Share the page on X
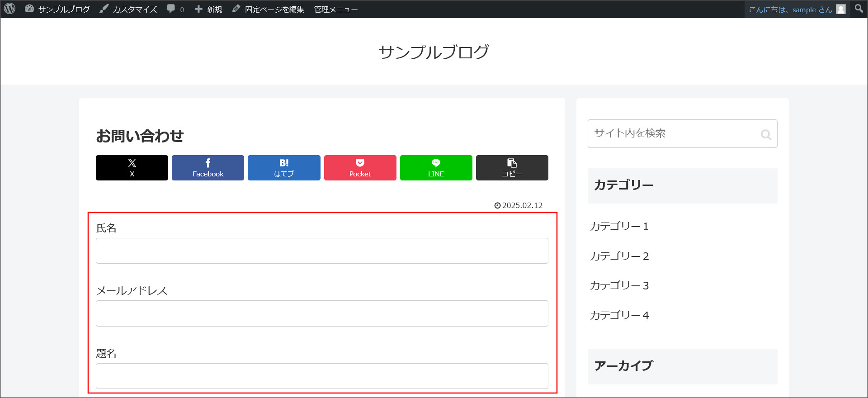This screenshot has width=868, height=398. tap(132, 168)
